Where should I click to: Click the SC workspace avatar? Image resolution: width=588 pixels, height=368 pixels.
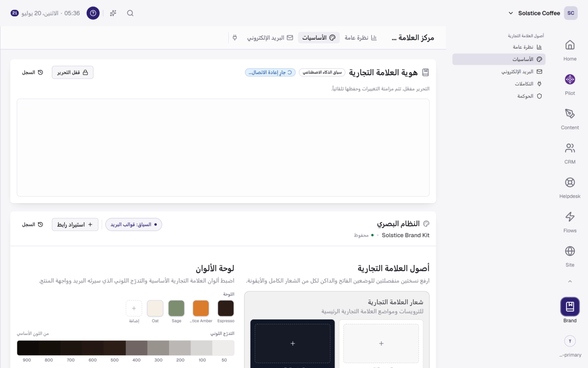point(571,13)
